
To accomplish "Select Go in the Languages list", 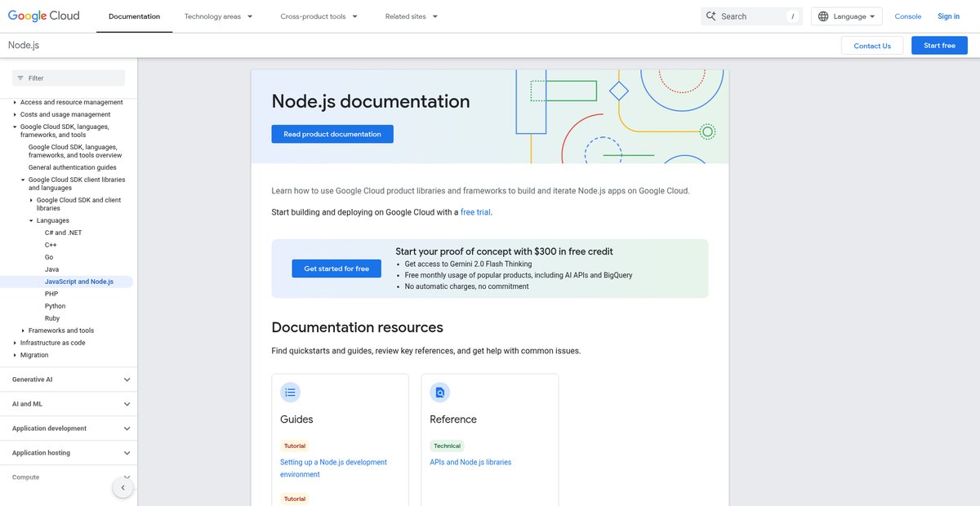I will (x=49, y=257).
